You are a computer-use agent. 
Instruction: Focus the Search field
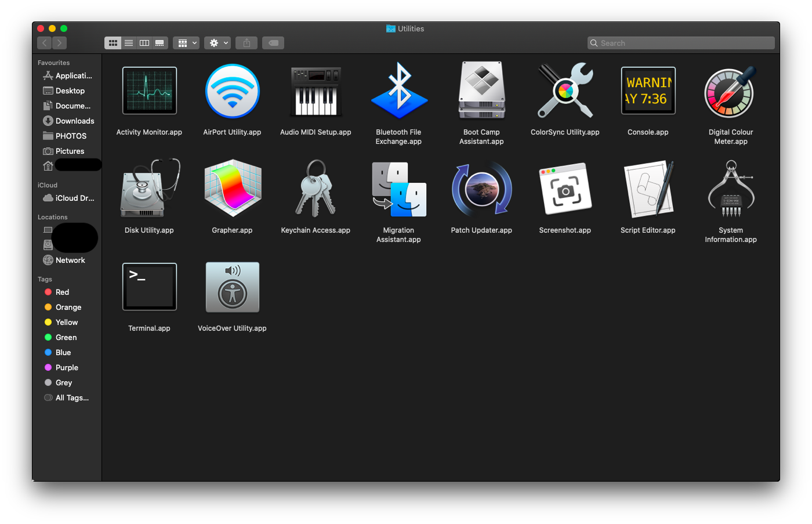point(681,43)
